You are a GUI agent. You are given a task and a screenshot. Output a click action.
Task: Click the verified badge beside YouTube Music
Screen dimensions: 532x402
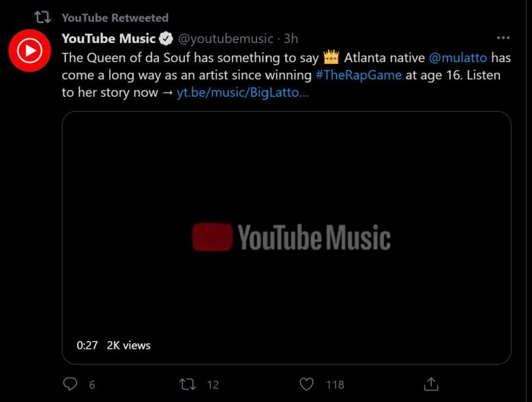tap(166, 39)
